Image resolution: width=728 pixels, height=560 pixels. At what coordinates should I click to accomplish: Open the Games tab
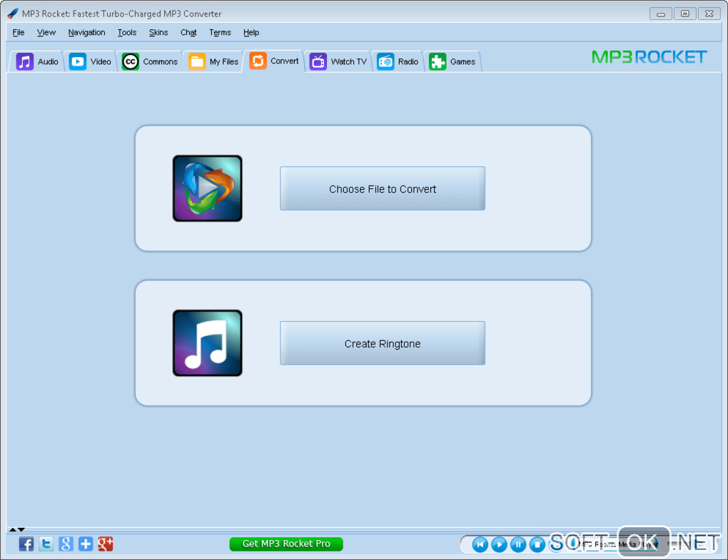pyautogui.click(x=453, y=61)
